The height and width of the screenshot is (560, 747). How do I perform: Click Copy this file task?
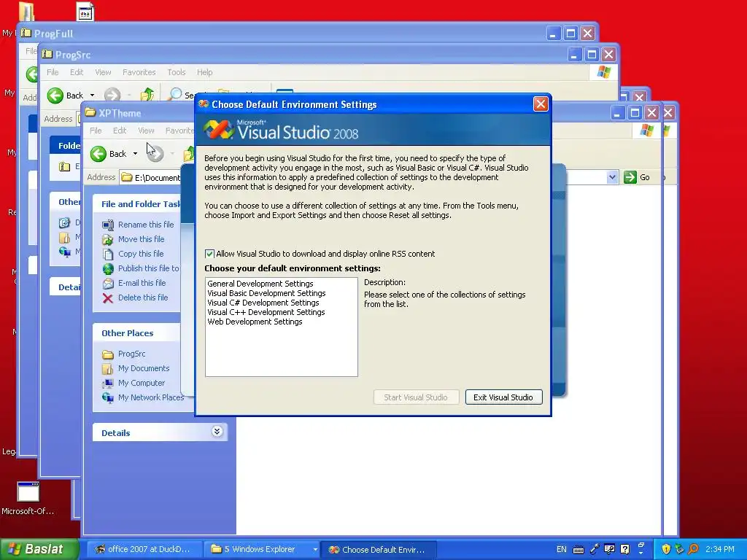(x=141, y=254)
